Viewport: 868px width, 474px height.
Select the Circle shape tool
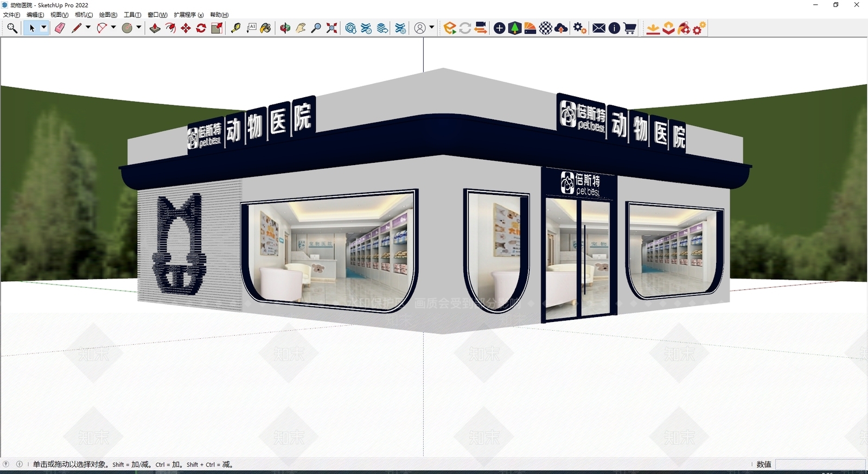point(127,28)
